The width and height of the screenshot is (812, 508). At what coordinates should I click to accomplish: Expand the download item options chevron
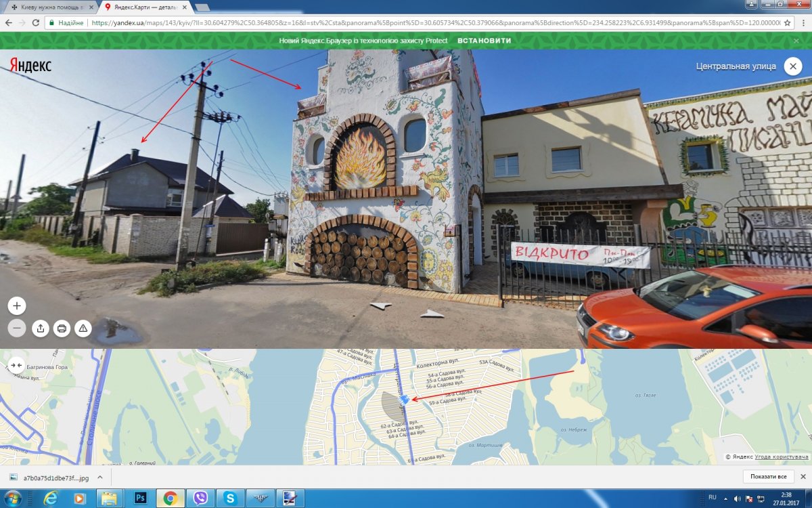(x=100, y=477)
